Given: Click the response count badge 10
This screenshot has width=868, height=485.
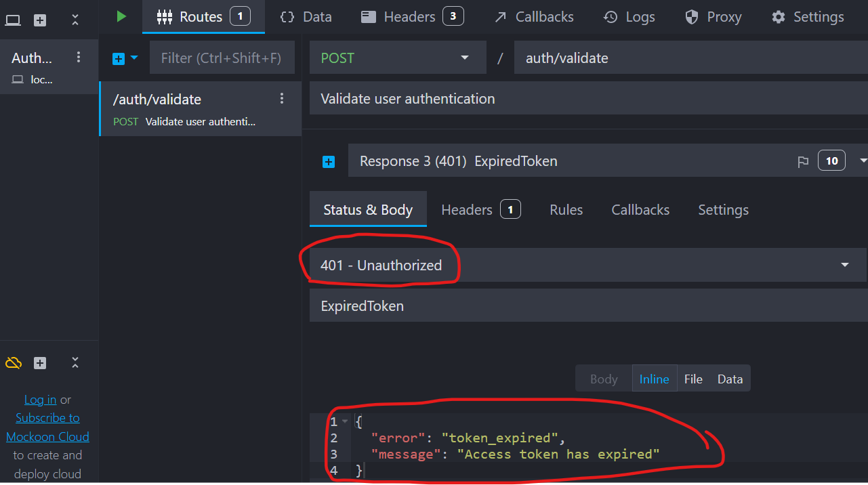Looking at the screenshot, I should coord(831,161).
